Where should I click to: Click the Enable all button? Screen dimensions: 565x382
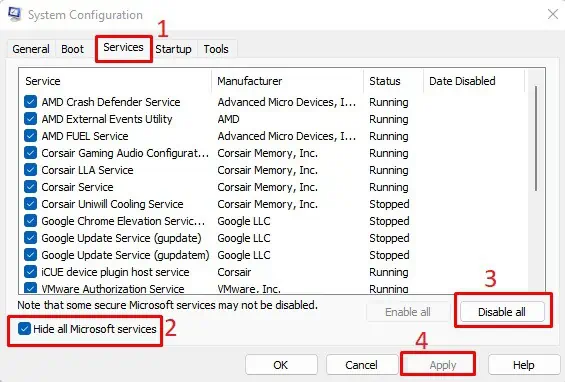point(408,312)
